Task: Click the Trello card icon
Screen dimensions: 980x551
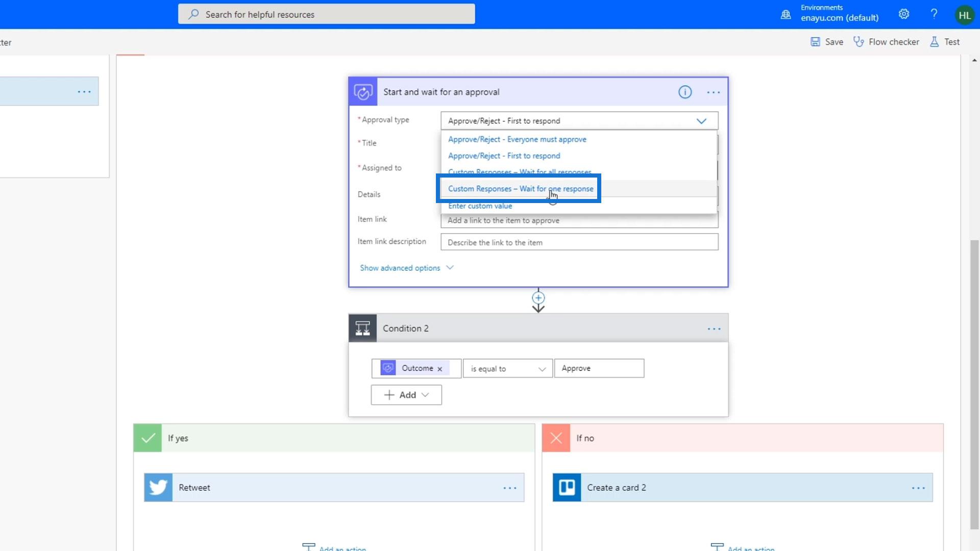Action: point(567,488)
